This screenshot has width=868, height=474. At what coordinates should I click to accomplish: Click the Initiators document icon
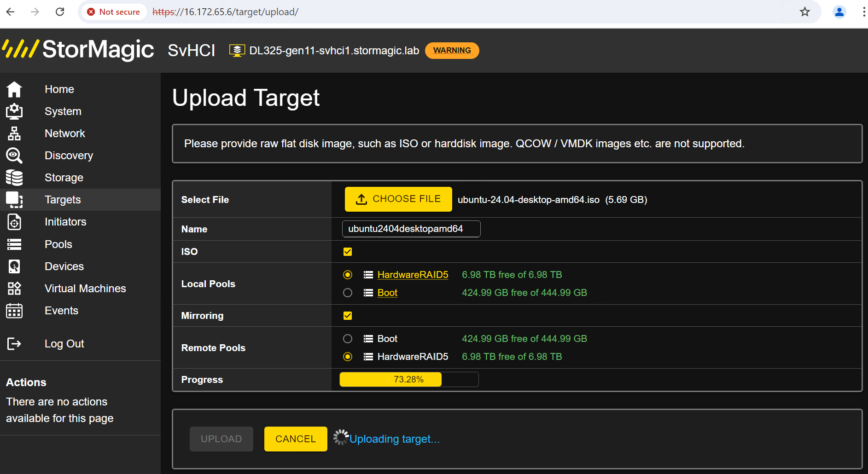click(14, 222)
